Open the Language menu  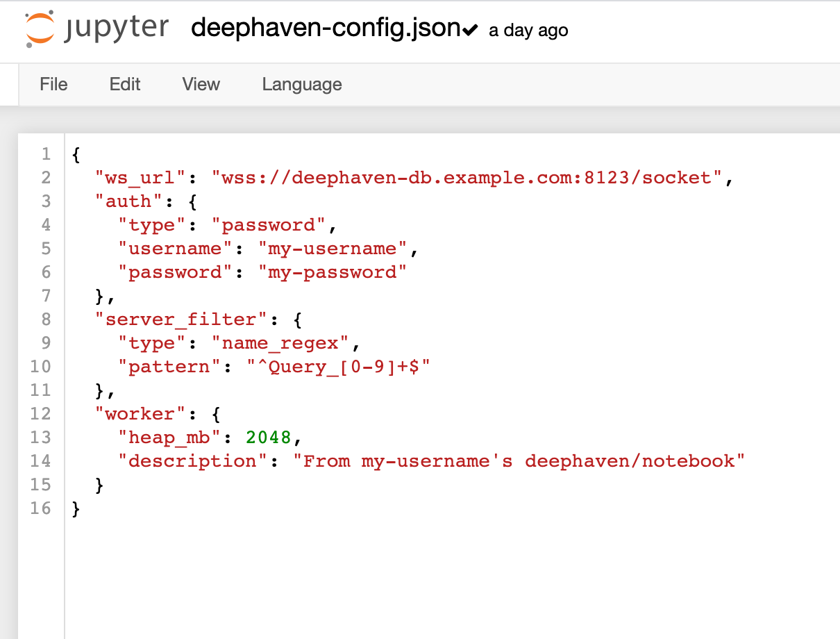pos(301,84)
